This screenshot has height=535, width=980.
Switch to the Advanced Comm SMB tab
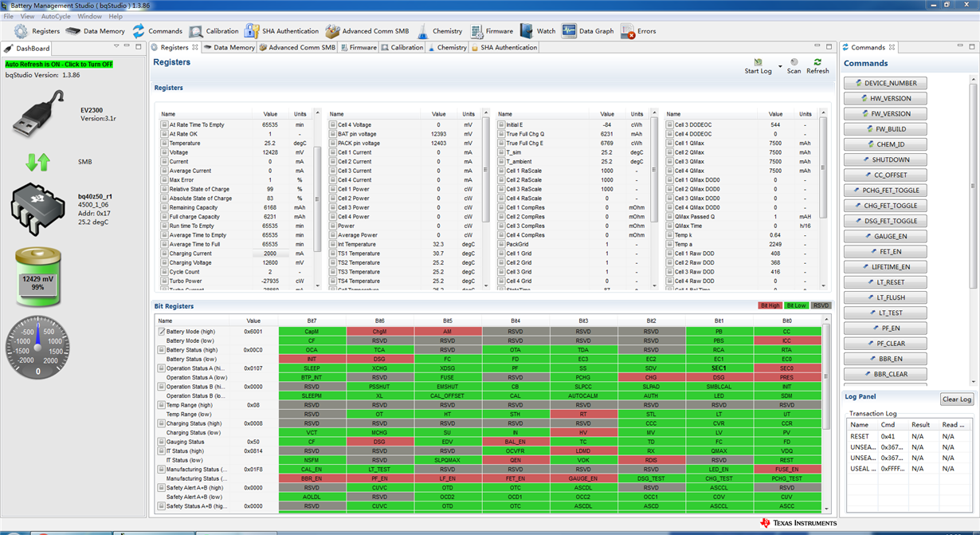point(297,48)
